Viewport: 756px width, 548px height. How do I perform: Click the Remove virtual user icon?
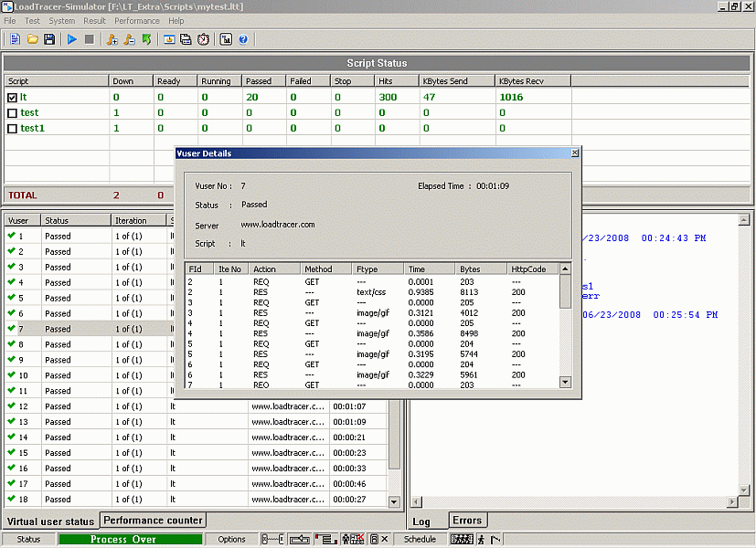[x=129, y=39]
